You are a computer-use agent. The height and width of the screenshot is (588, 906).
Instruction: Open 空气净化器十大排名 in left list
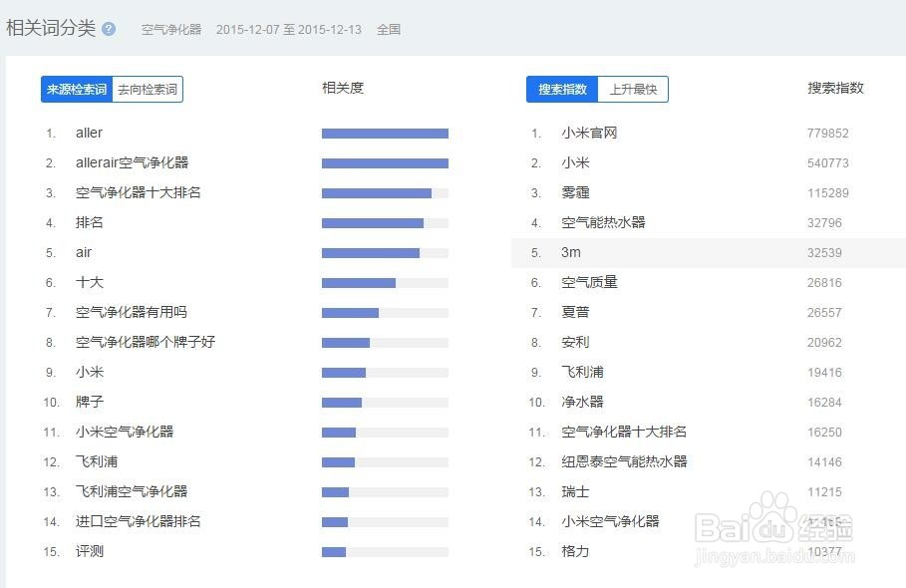[139, 192]
